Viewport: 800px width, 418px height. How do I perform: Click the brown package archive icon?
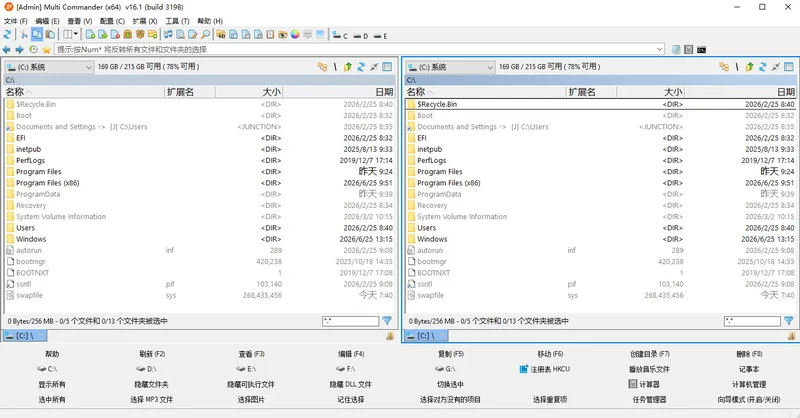click(140, 34)
